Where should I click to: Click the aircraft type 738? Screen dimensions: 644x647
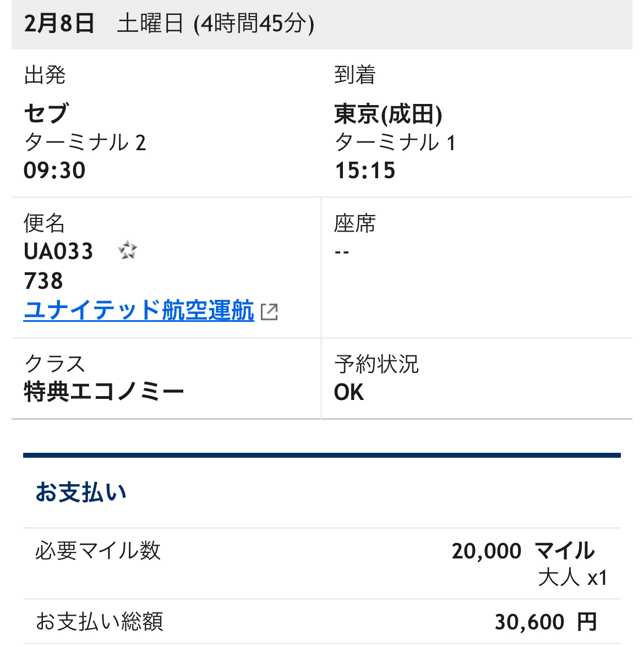tap(43, 281)
